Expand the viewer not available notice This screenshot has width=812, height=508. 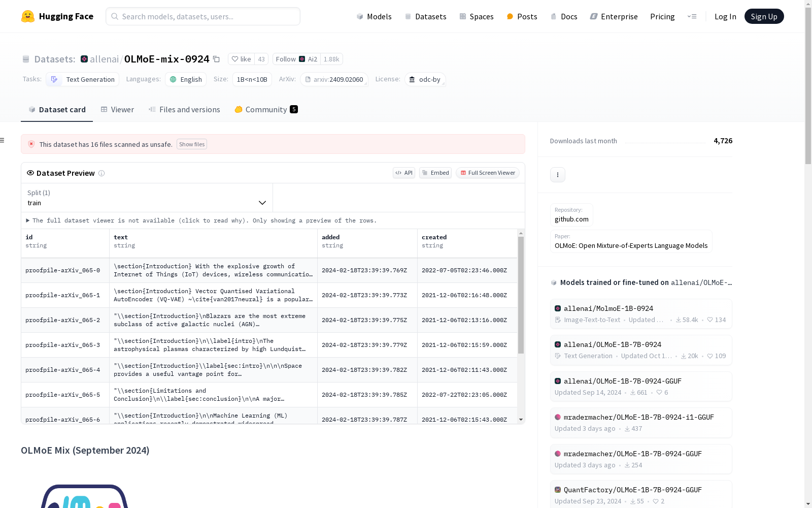coord(201,220)
